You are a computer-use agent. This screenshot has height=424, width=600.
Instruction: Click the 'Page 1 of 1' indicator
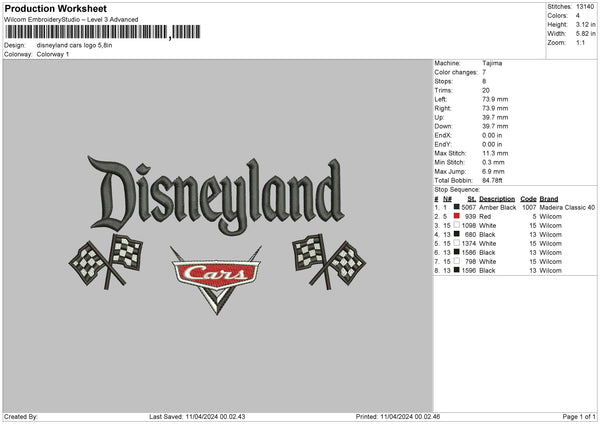pos(579,416)
